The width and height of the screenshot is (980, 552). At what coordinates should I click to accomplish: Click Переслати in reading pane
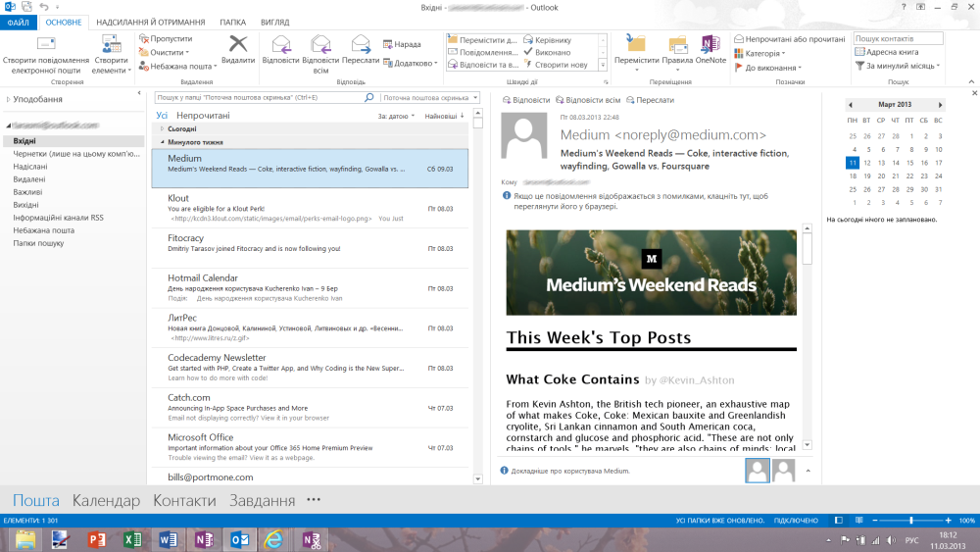point(650,100)
